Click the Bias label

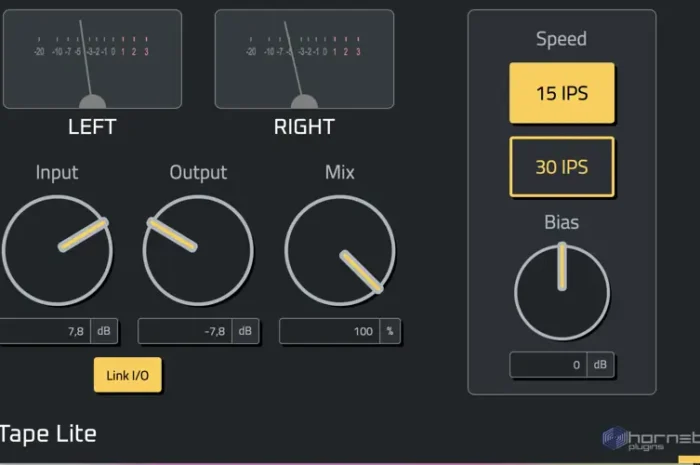pos(562,222)
